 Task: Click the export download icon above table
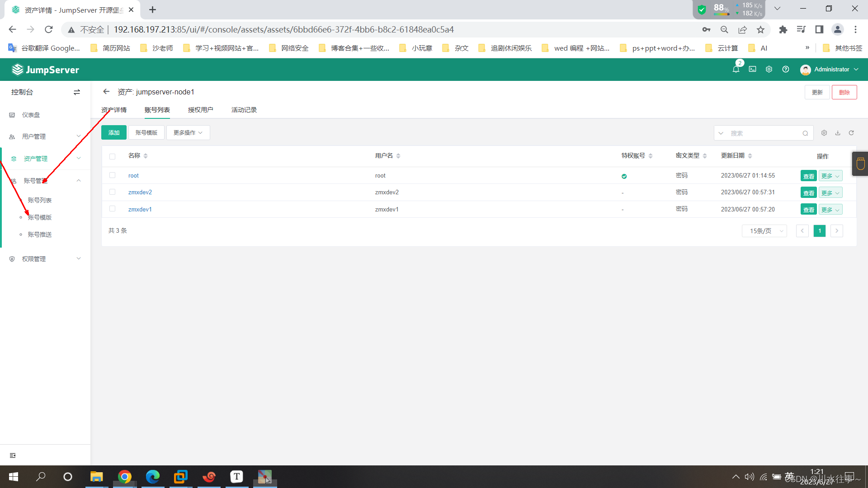pyautogui.click(x=838, y=133)
